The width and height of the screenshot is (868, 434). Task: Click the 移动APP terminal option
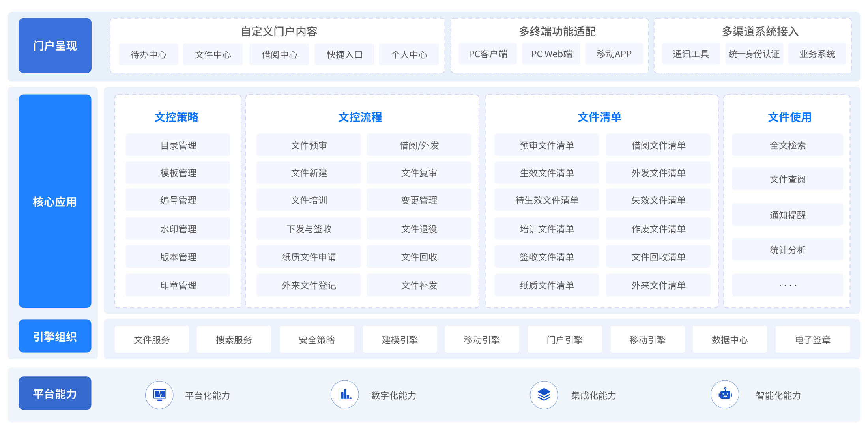pyautogui.click(x=614, y=54)
